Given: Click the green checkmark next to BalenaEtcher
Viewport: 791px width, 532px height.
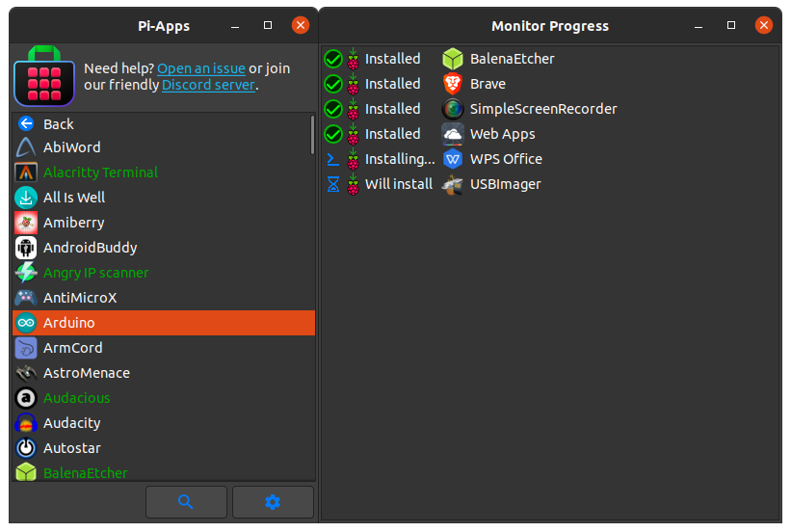Looking at the screenshot, I should click(333, 59).
